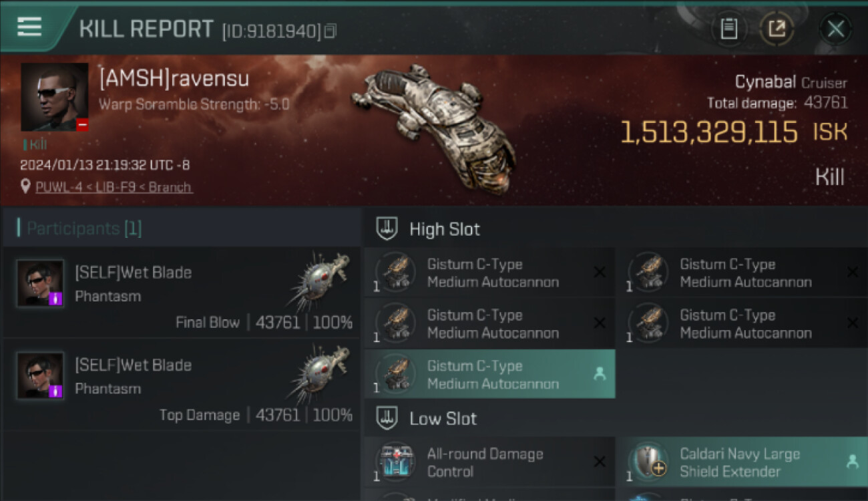This screenshot has height=501, width=868.
Task: Select the Caldari Navy Large Shield Extender
Action: (x=741, y=462)
